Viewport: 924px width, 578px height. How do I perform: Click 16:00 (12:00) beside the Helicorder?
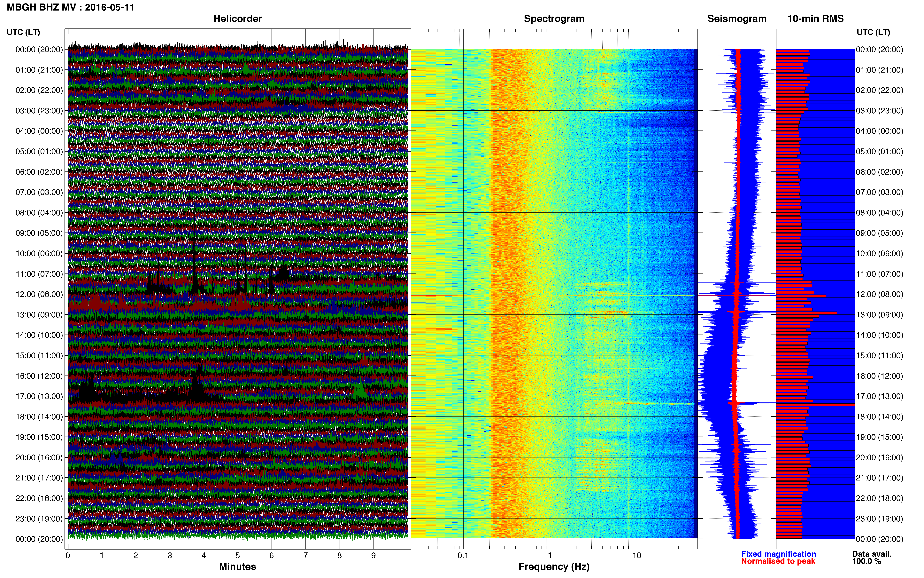coord(39,376)
